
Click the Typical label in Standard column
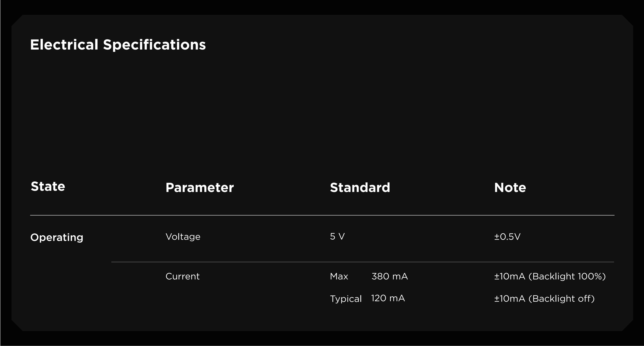346,299
